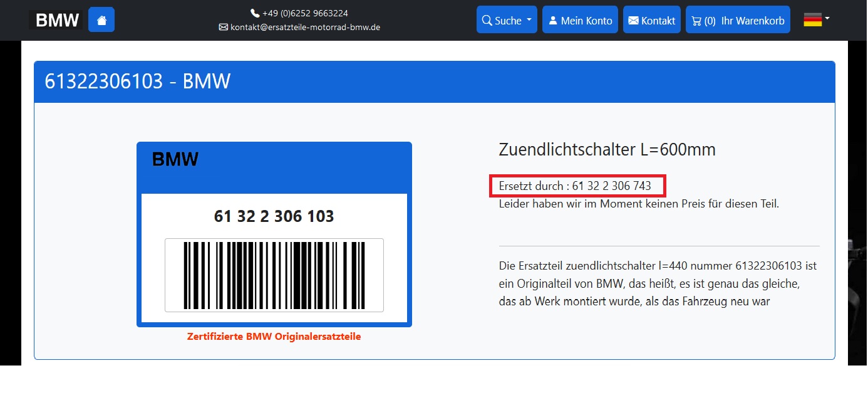Click Zertifizierte BMW Originalersatzteile caption
The image size is (868, 405).
click(274, 337)
